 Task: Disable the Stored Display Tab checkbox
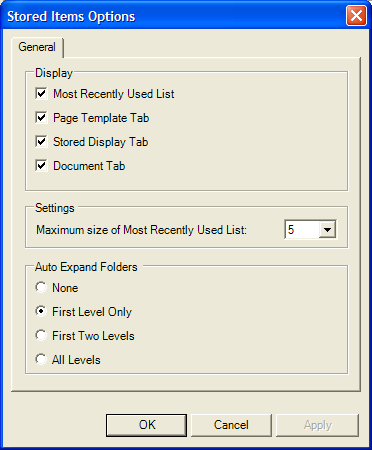pos(41,141)
